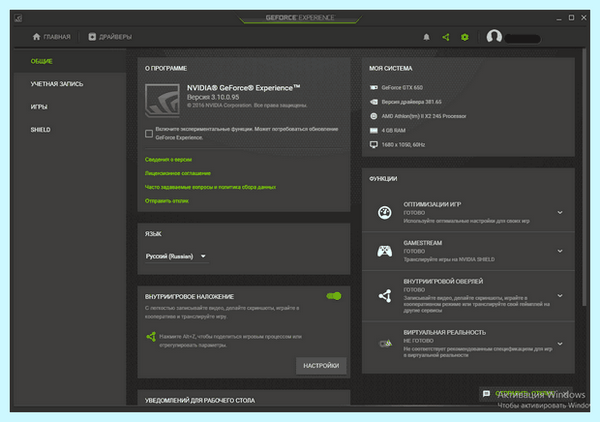
Task: Expand the GameStream feature row
Action: point(560,251)
